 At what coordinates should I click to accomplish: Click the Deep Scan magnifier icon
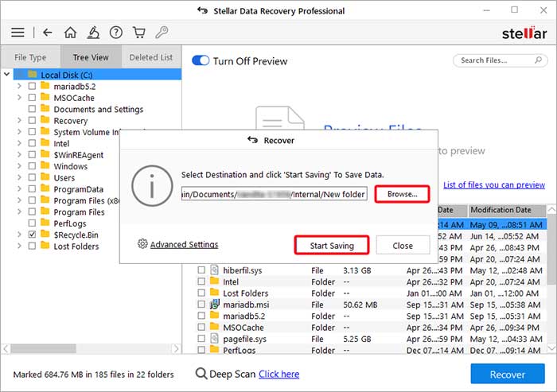201,374
